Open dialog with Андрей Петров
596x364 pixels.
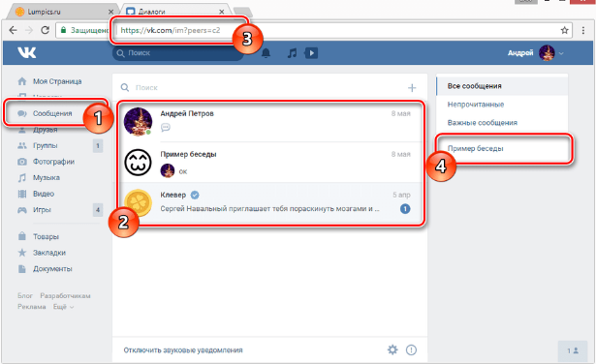[270, 122]
